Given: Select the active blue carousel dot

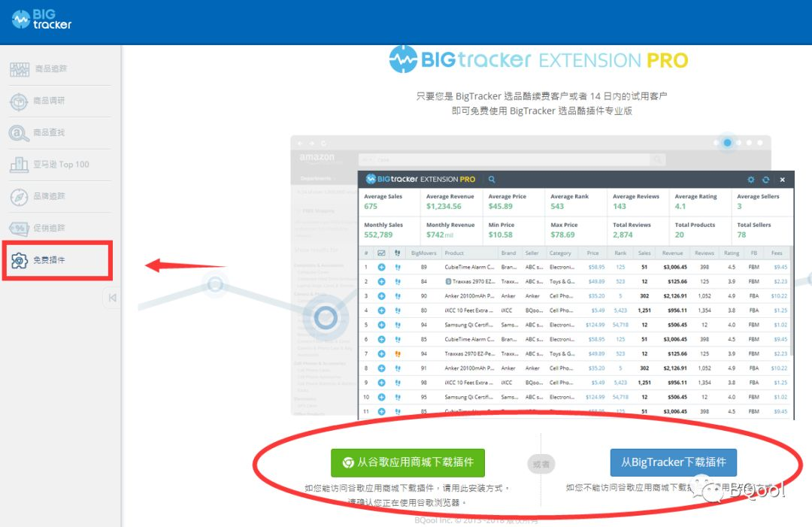Looking at the screenshot, I should (727, 142).
